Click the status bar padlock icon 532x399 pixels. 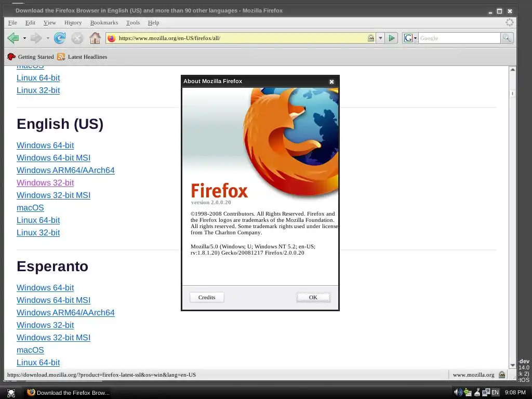pos(502,375)
